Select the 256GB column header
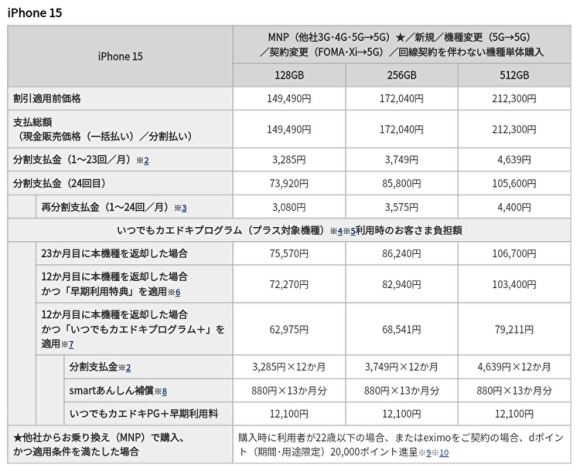The width and height of the screenshot is (580, 471). coord(402,75)
